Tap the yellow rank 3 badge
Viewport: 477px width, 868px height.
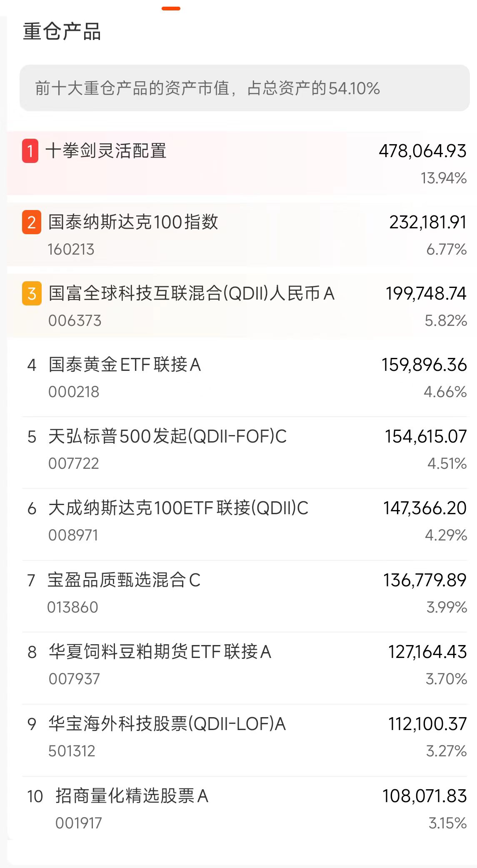32,294
